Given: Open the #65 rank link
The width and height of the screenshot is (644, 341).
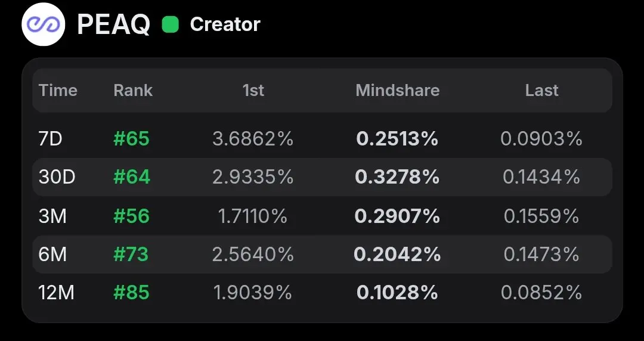Looking at the screenshot, I should pos(131,139).
